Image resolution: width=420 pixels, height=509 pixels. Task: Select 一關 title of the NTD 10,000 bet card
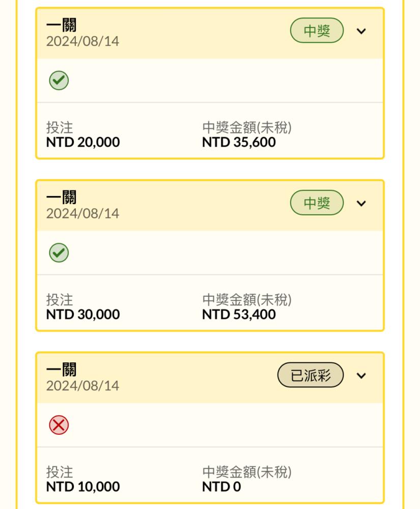(x=61, y=370)
